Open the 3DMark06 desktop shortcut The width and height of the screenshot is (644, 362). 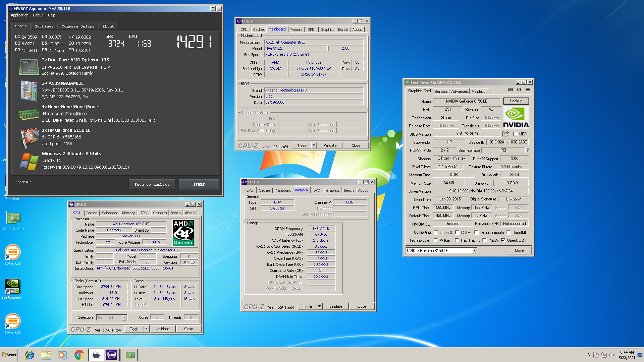13,324
